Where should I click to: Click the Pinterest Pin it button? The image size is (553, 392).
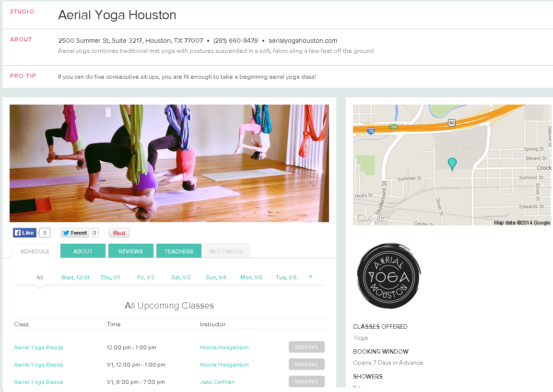[119, 233]
